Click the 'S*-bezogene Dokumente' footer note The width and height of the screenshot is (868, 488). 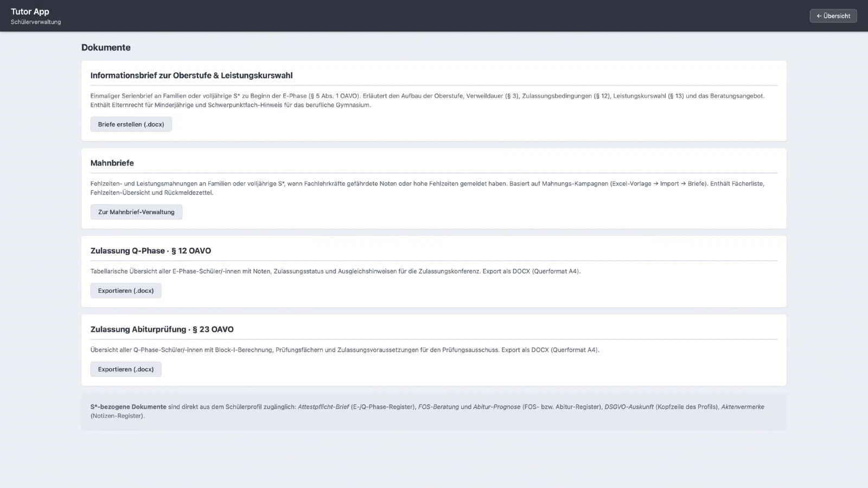433,411
